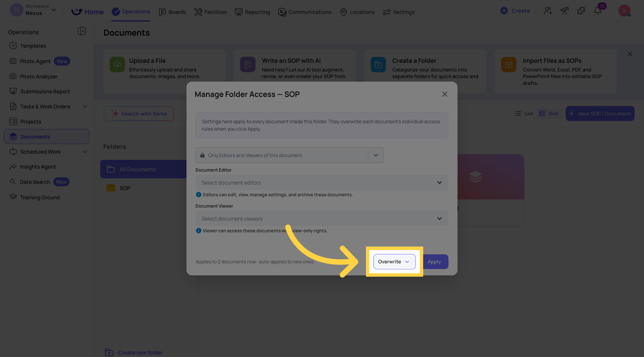The width and height of the screenshot is (644, 357).
Task: Dismiss the quick action cards banner
Action: (630, 54)
